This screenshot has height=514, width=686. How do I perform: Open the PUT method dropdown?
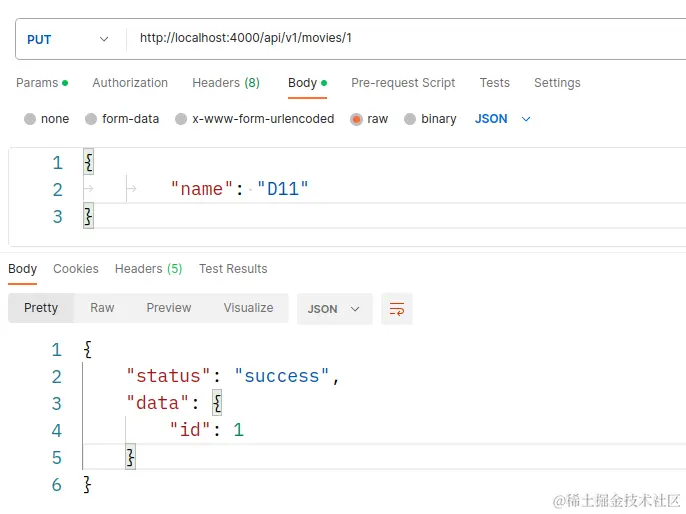click(x=67, y=39)
